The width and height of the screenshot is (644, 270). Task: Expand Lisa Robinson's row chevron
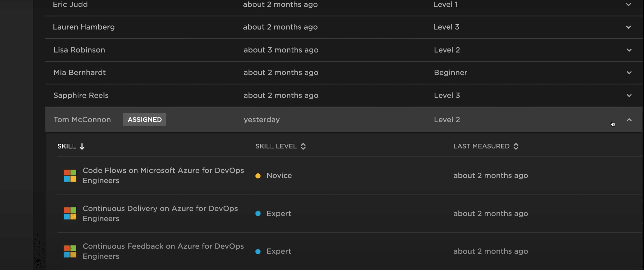point(629,50)
